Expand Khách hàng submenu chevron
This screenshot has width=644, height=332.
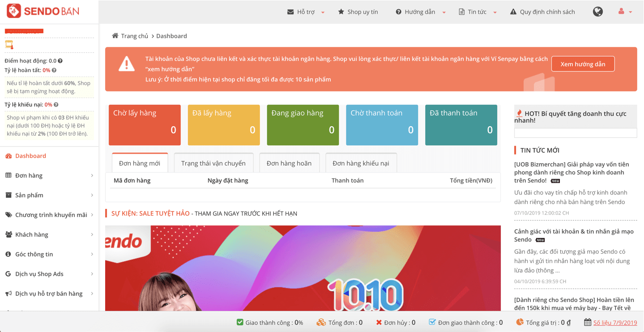(x=92, y=235)
